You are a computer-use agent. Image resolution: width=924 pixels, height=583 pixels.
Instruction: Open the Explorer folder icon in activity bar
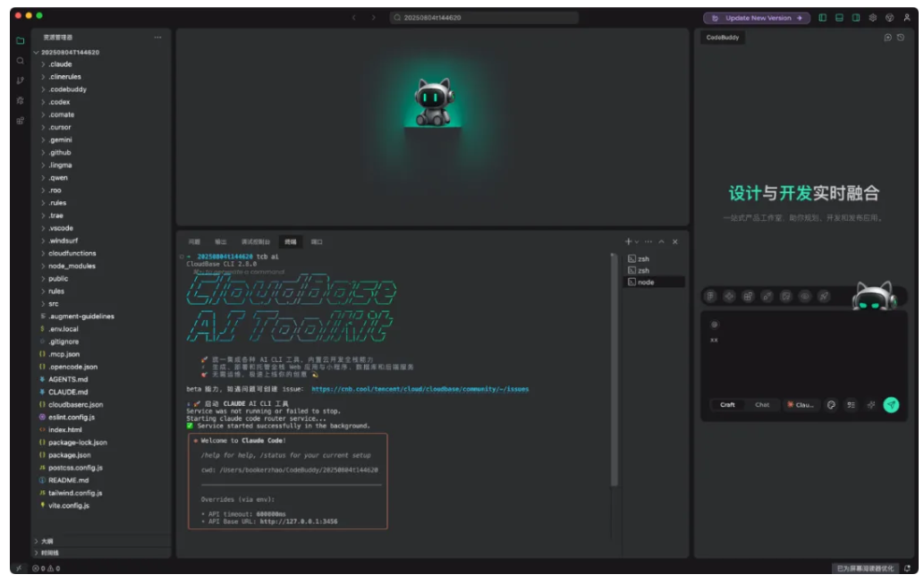click(x=20, y=40)
